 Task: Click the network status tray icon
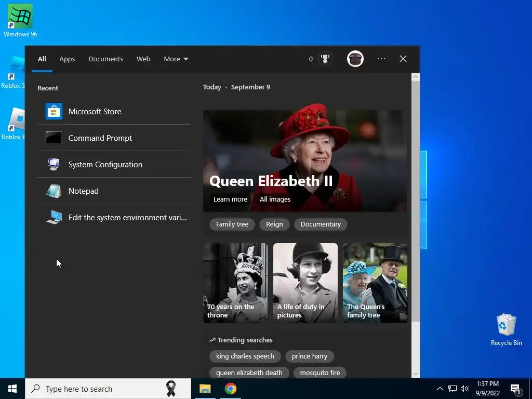click(453, 389)
